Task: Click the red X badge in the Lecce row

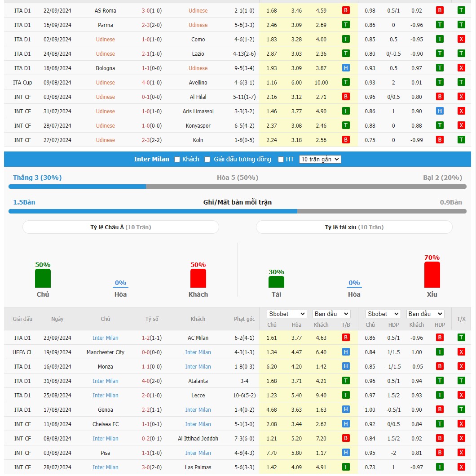Action: pyautogui.click(x=461, y=395)
